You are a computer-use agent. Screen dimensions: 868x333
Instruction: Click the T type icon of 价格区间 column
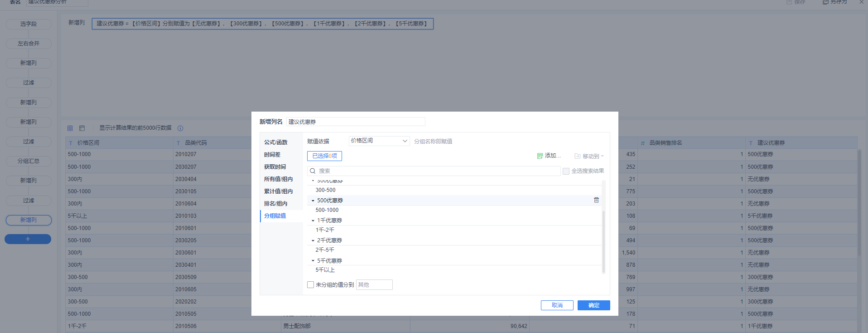(x=71, y=143)
